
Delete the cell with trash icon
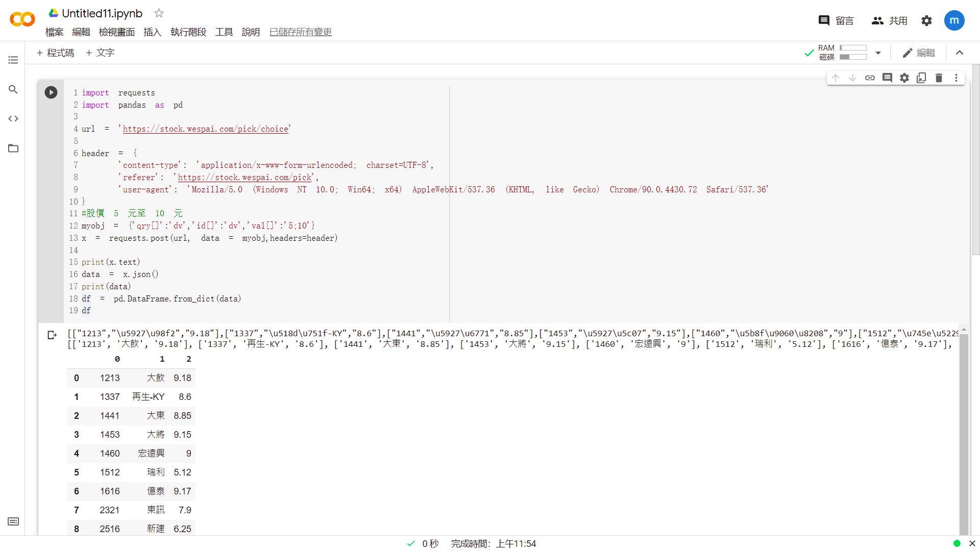click(939, 78)
